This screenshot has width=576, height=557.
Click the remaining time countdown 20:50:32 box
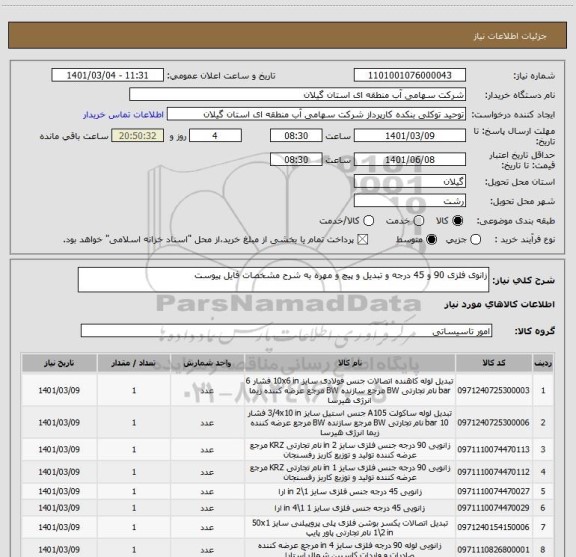138,136
